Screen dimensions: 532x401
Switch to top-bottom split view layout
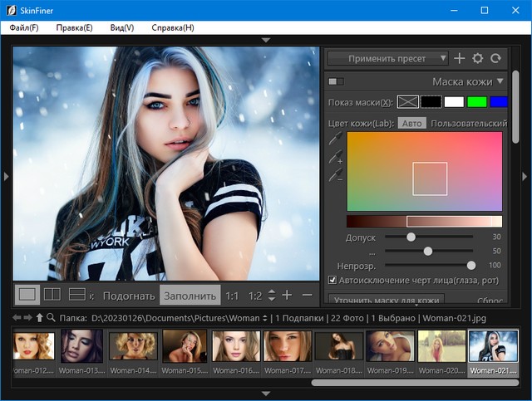(x=76, y=294)
